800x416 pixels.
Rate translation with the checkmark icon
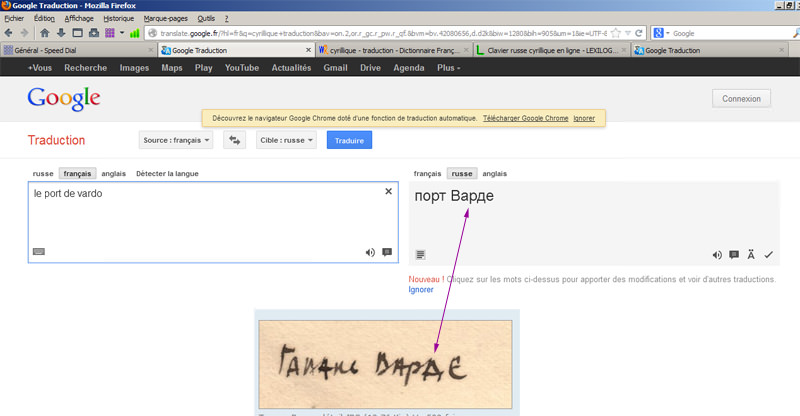(x=768, y=254)
